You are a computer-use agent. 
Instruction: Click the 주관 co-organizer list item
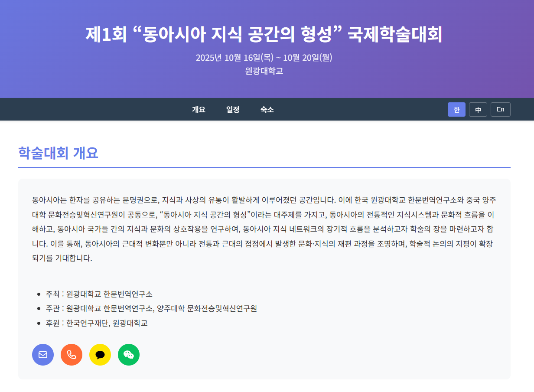(x=151, y=308)
